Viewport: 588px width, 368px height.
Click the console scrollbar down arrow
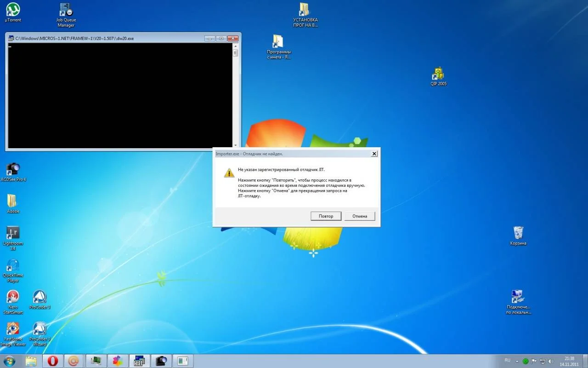tap(236, 145)
